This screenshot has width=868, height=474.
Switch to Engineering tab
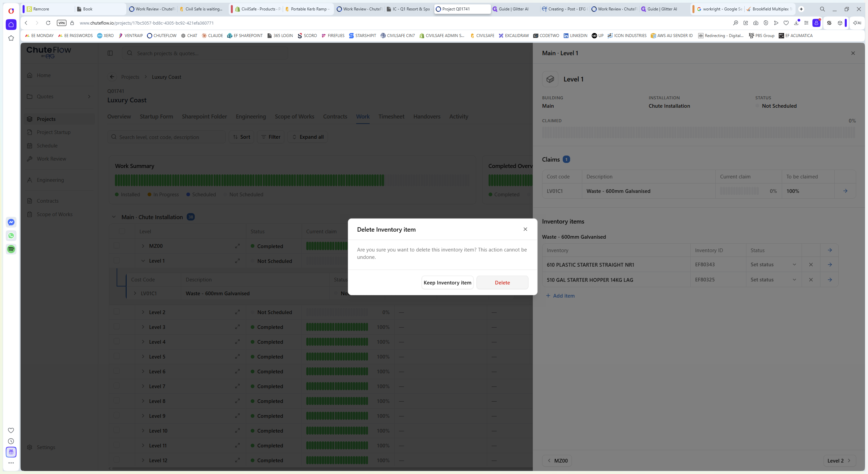pyautogui.click(x=251, y=116)
